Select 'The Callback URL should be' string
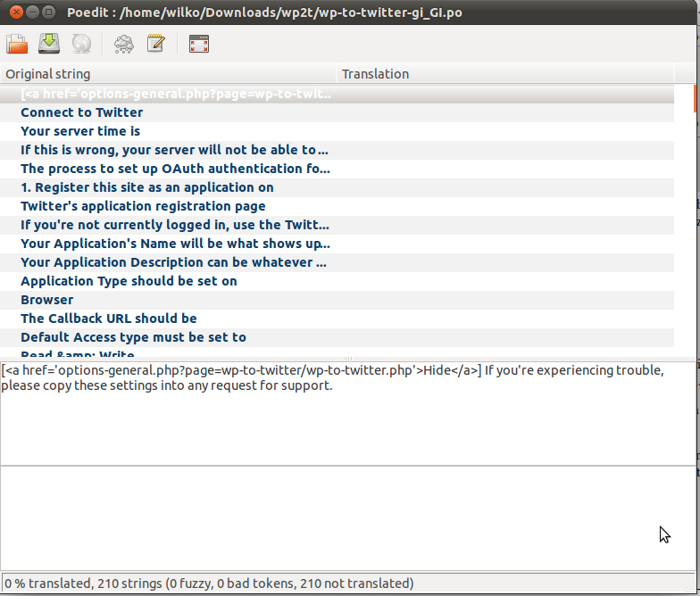The image size is (700, 596). click(x=337, y=319)
